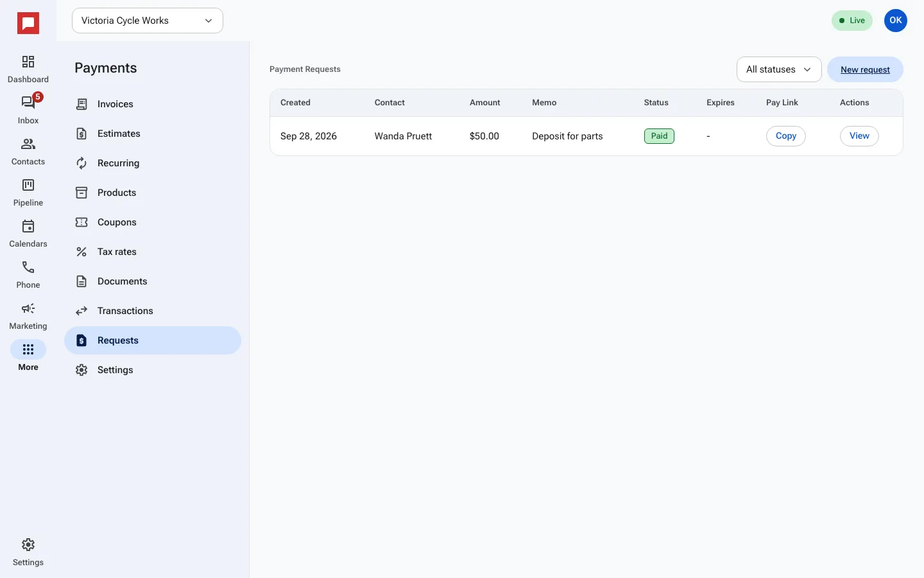This screenshot has width=924, height=578.
Task: Click the red chat app logo
Action: click(x=28, y=23)
